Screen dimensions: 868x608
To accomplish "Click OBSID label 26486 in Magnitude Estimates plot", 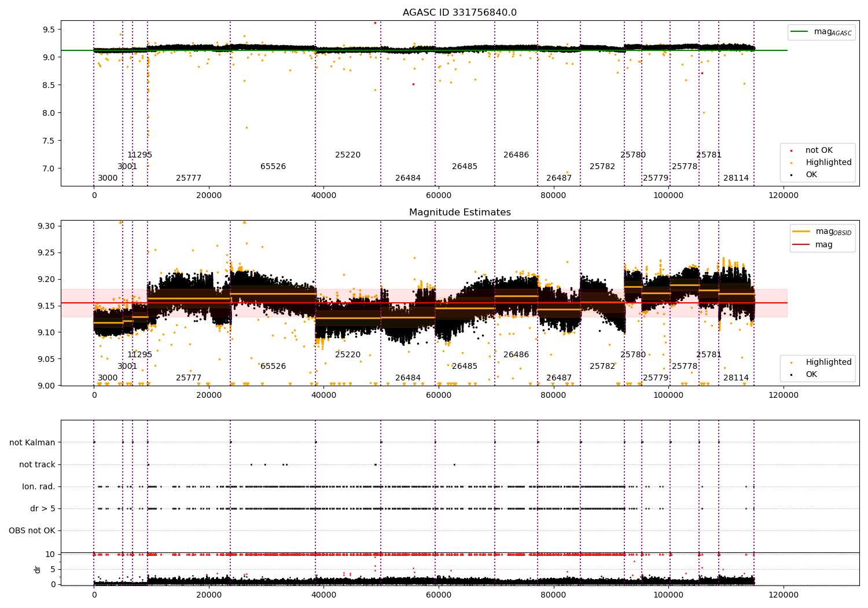I will pyautogui.click(x=516, y=355).
